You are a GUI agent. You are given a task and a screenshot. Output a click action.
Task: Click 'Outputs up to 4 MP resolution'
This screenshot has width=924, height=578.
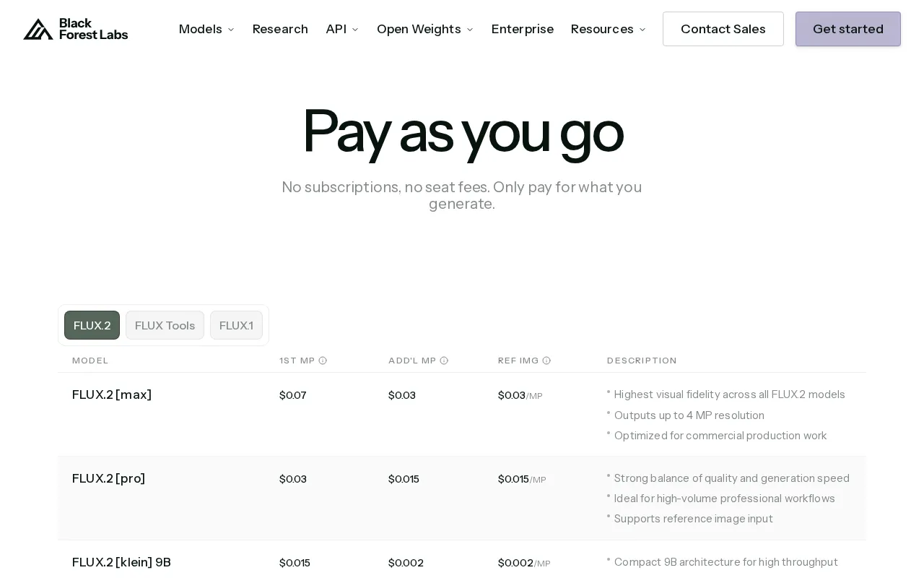[689, 415]
